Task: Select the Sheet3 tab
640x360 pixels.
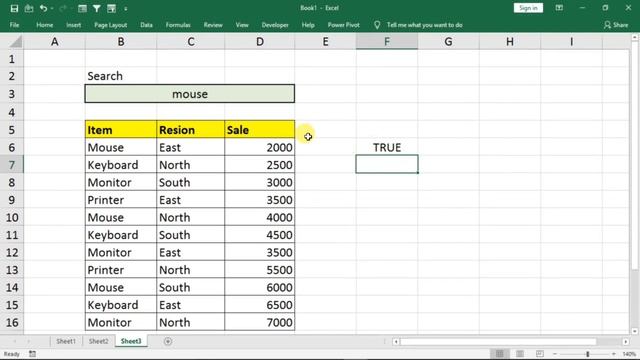Action: pos(131,341)
